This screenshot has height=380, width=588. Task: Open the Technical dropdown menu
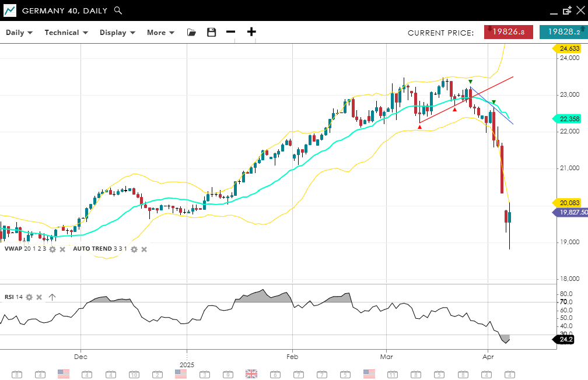point(66,33)
